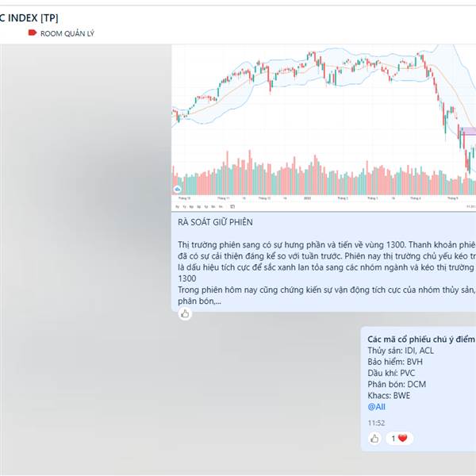Open the candlestick chart image
This screenshot has width=476, height=476.
[324, 128]
